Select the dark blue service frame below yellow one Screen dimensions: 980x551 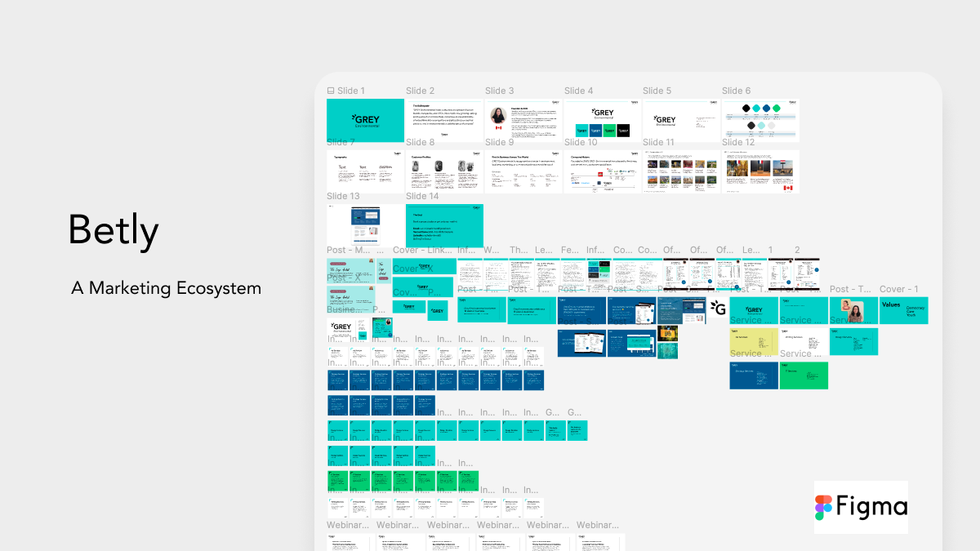[x=754, y=375]
